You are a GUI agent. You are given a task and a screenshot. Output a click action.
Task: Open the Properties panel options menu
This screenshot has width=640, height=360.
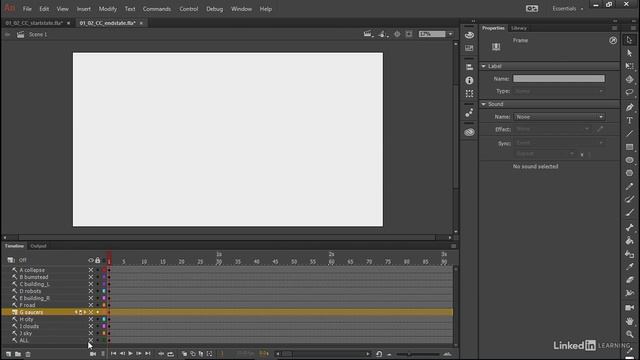(614, 28)
